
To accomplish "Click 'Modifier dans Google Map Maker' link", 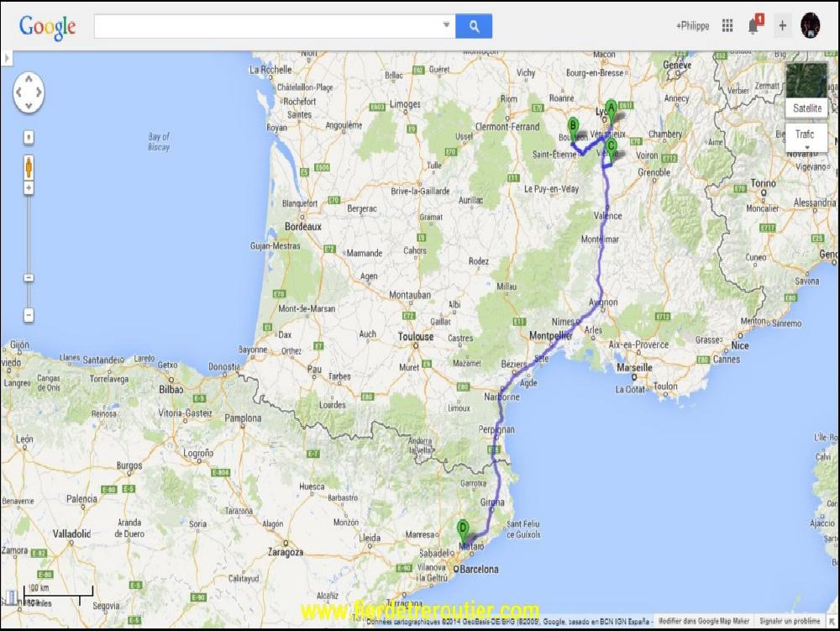I will click(702, 621).
